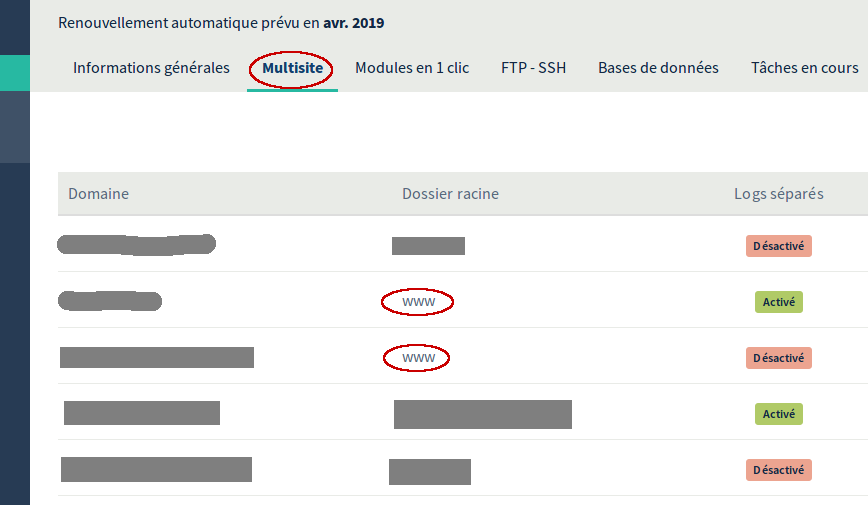Show the Tâches en cours tab
Viewport: 868px width, 505px height.
(804, 68)
